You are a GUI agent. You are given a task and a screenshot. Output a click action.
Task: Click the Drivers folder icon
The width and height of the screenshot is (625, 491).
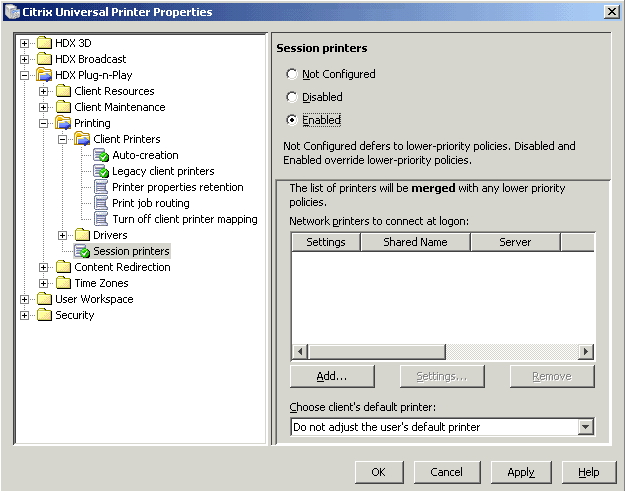click(83, 235)
